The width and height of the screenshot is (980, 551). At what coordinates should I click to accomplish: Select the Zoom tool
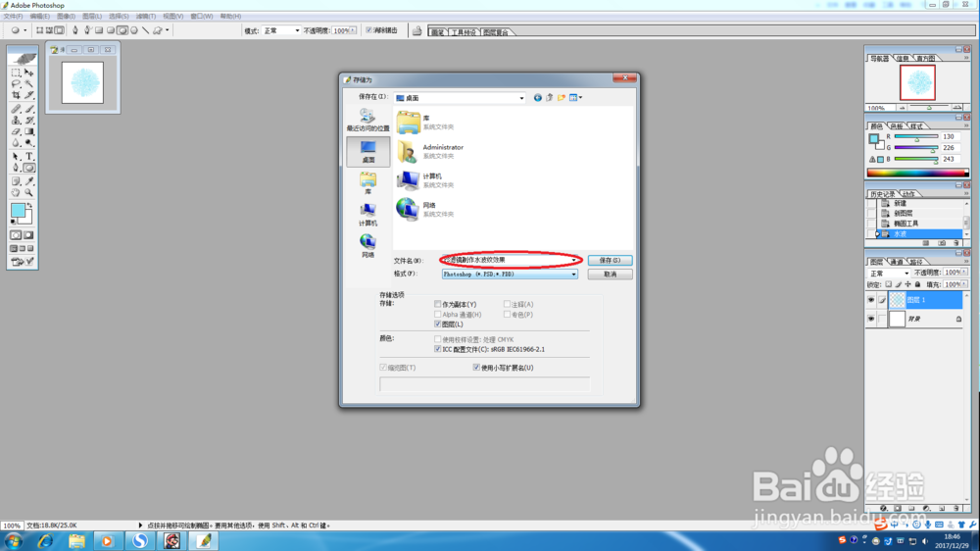[28, 192]
